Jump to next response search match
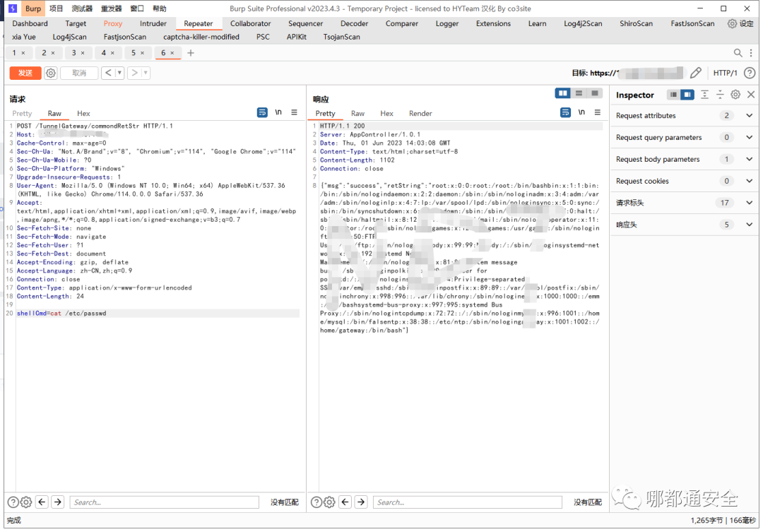Viewport: 763px width, 532px height. [361, 502]
